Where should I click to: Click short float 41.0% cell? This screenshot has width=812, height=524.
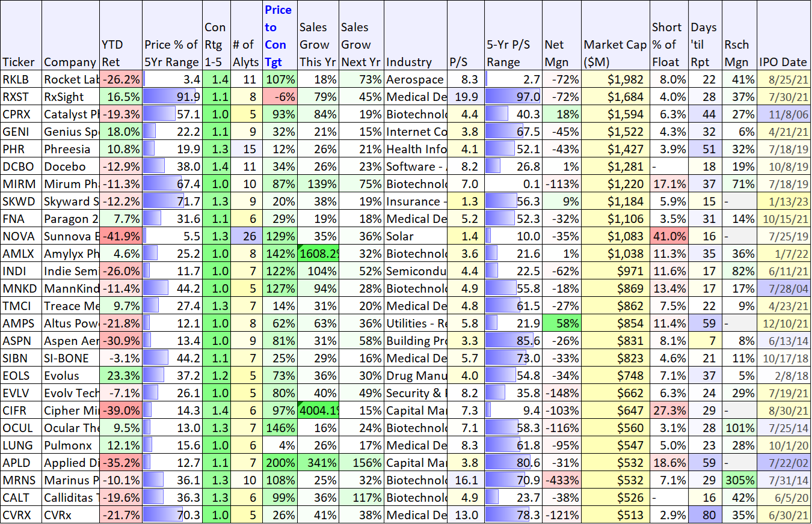pyautogui.click(x=669, y=236)
